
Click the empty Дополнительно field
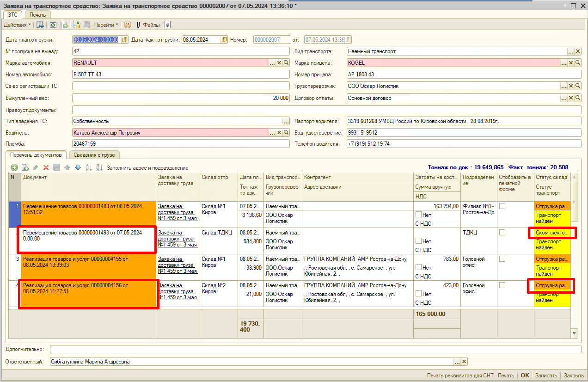(x=315, y=349)
